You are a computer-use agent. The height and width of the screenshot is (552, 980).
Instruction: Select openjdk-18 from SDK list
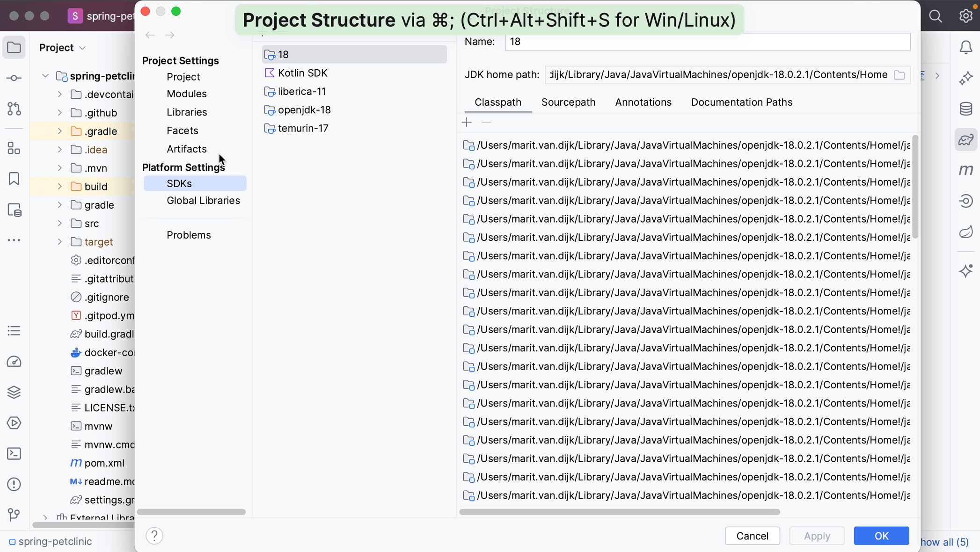304,110
